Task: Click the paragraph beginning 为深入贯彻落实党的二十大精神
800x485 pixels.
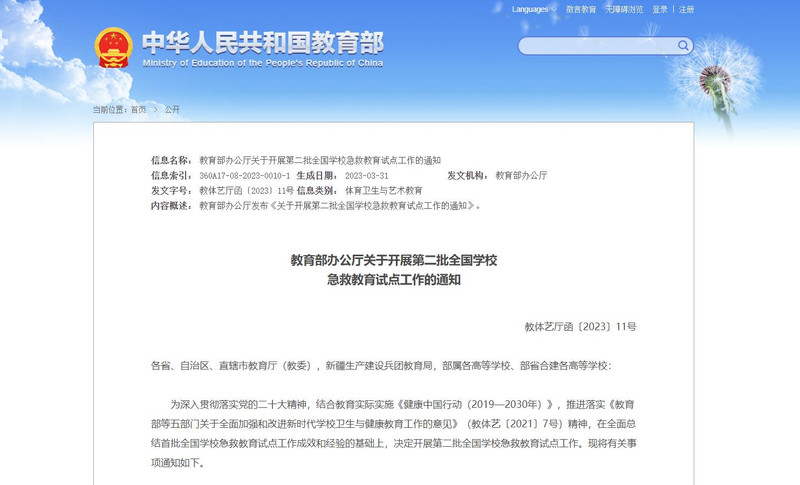Action: pos(393,433)
